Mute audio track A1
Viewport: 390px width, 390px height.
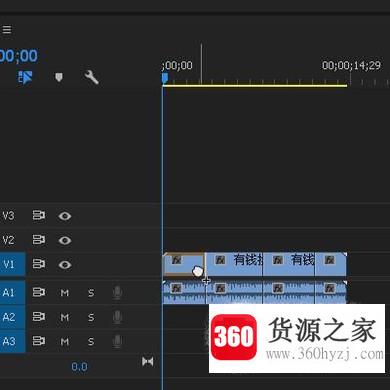click(65, 293)
